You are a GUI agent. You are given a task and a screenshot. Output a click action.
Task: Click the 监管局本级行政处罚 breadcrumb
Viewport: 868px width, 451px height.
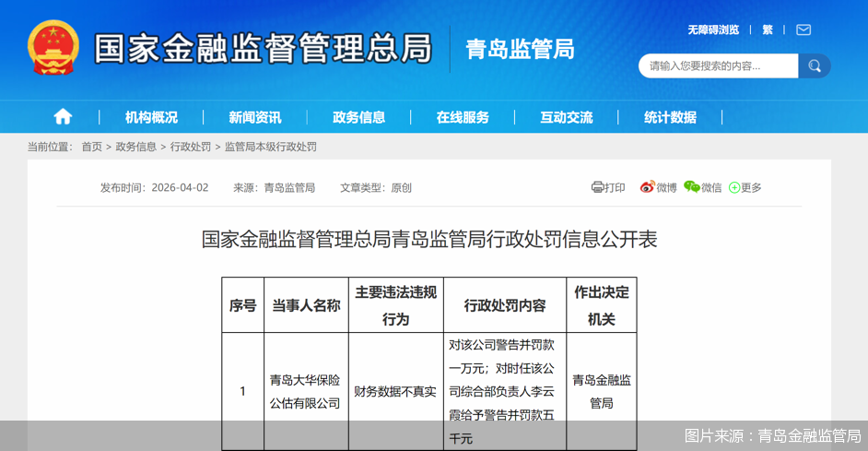[270, 147]
